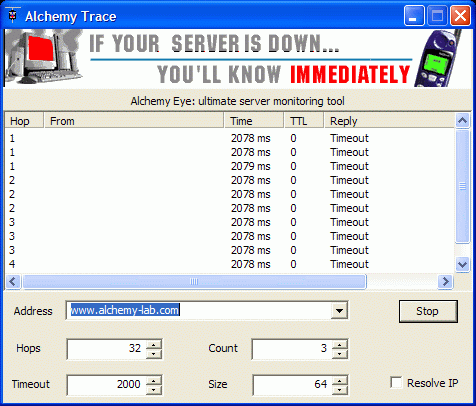Decrease Timeout value with down arrow
476x406 pixels.
(154, 389)
